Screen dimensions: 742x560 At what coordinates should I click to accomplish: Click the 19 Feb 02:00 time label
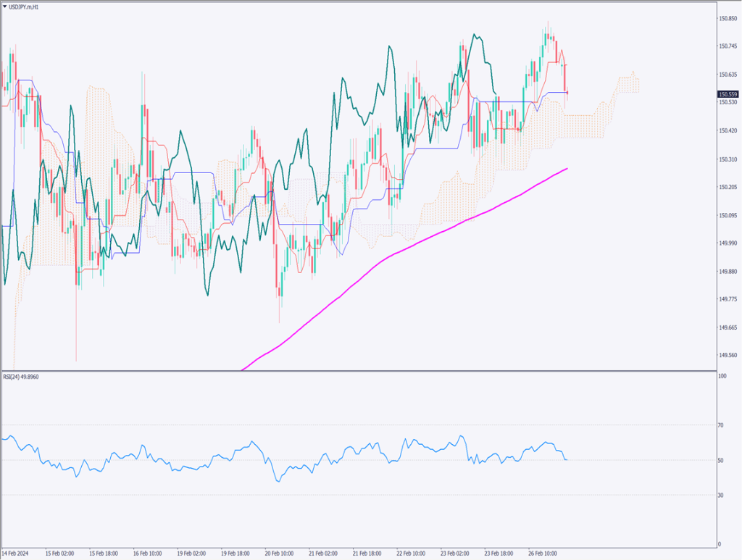(x=191, y=551)
